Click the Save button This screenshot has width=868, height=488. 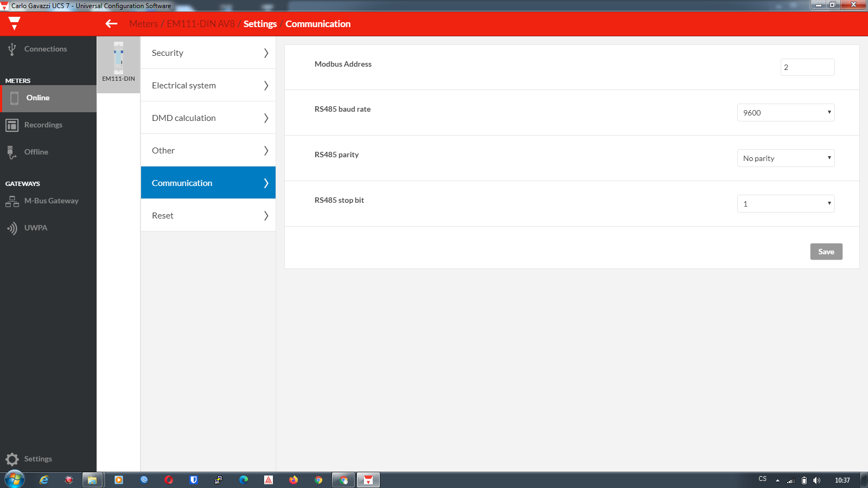tap(826, 252)
